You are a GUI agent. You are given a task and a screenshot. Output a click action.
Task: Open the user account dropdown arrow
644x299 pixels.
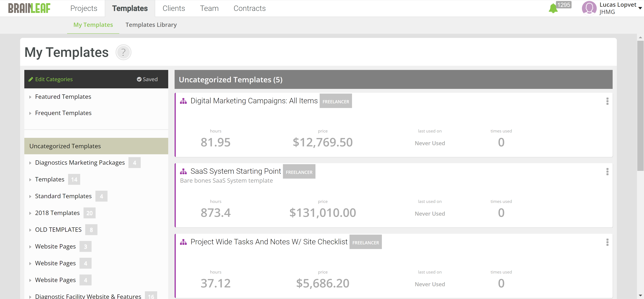tap(640, 8)
